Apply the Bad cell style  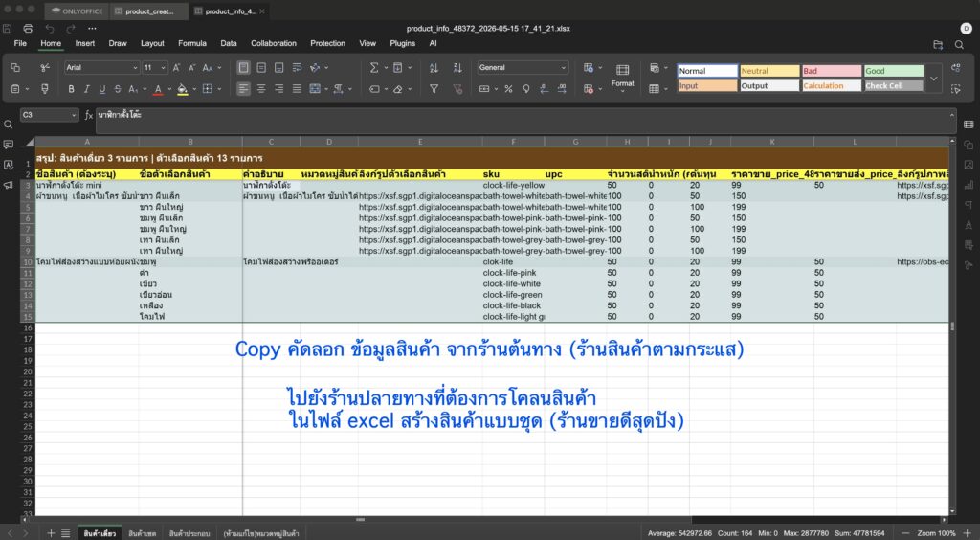coord(832,71)
